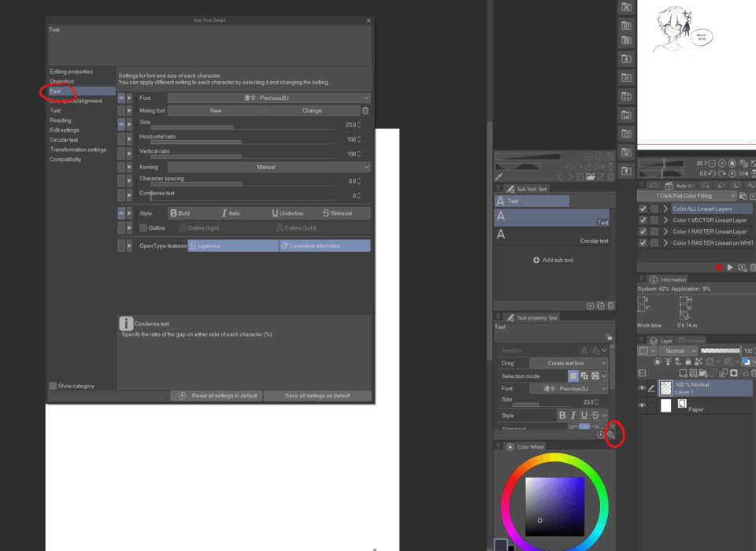Start recording an auto action with the red button
This screenshot has height=551, width=756.
click(719, 268)
